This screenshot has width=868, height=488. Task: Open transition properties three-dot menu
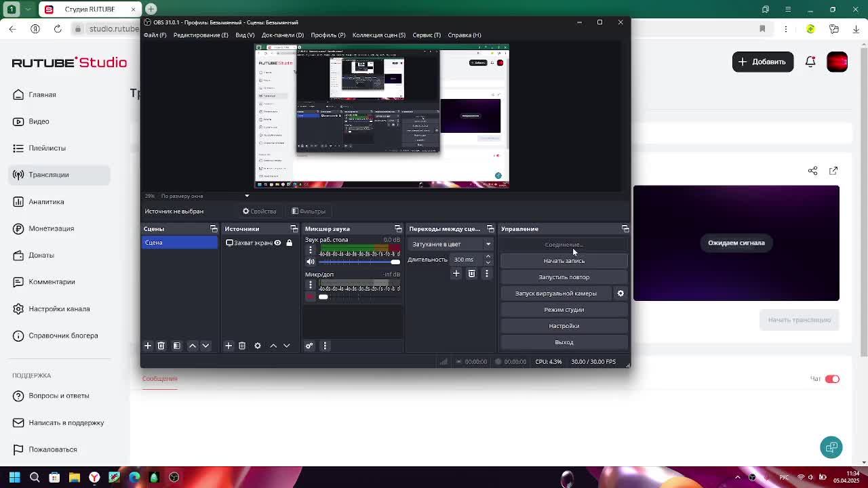tap(486, 273)
